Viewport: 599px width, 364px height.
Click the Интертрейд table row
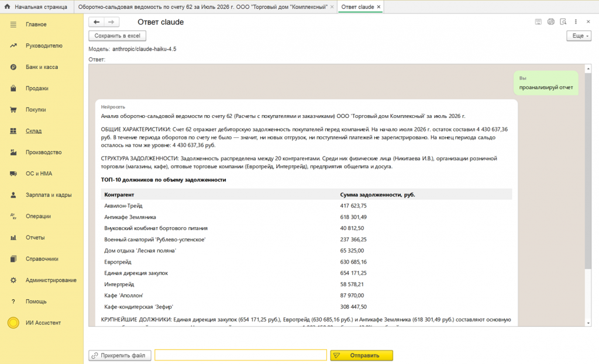pyautogui.click(x=307, y=285)
